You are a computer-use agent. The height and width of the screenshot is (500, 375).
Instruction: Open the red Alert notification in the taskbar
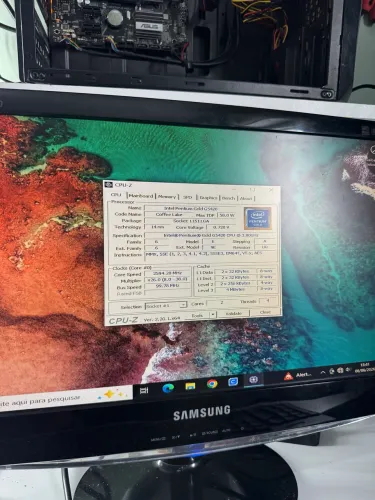point(297,376)
